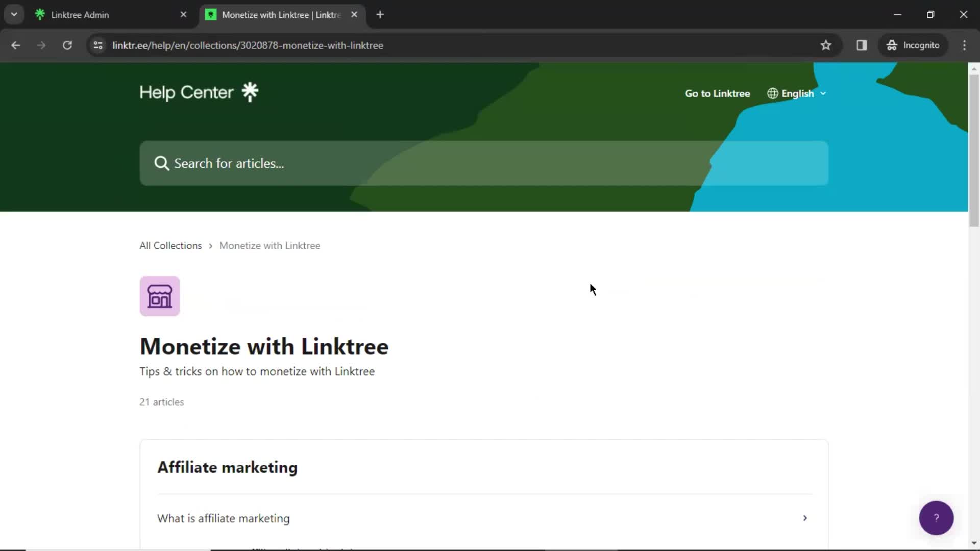Screen dimensions: 980x551
Task: Open All Collections breadcrumb
Action: tap(170, 245)
